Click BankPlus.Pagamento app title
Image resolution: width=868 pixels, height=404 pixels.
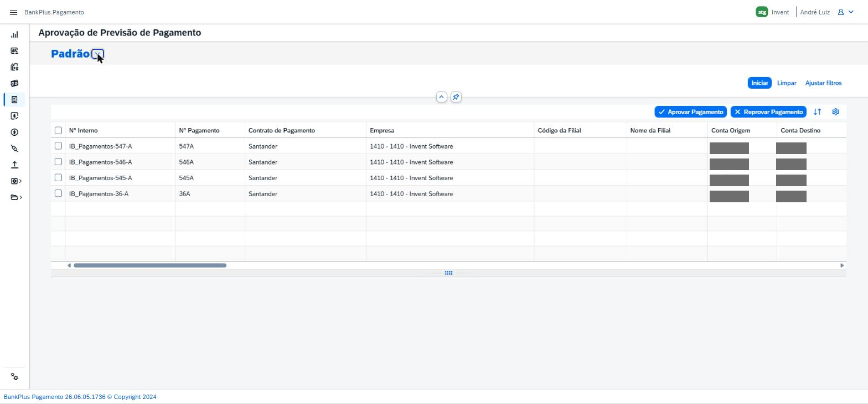click(54, 12)
